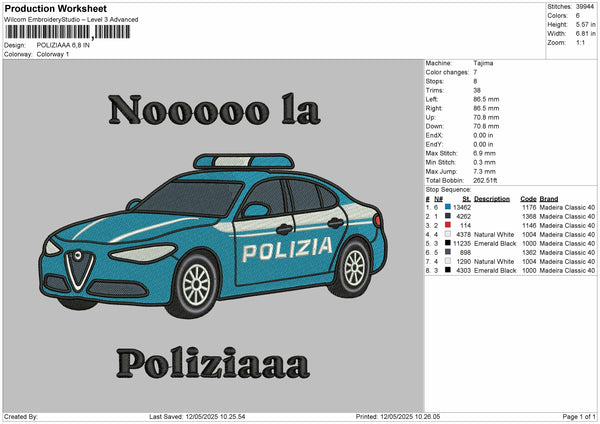
Task: Click the 'Left:' extent value
Action: coord(486,99)
